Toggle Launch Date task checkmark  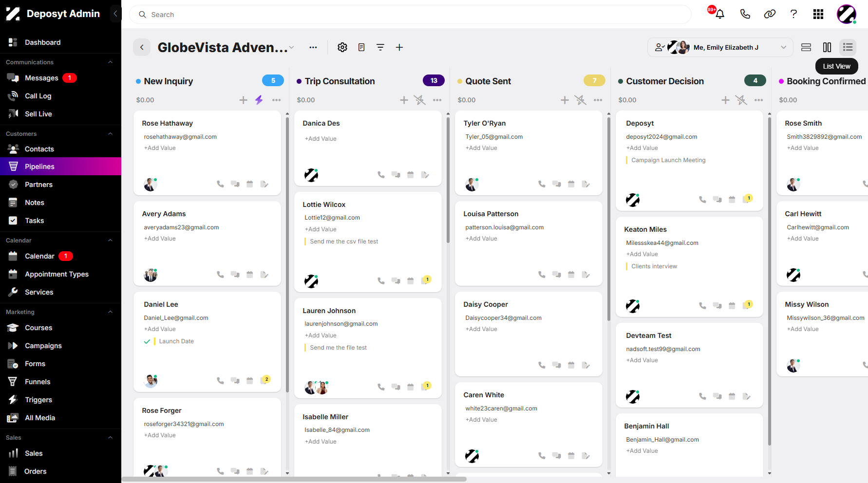point(147,341)
